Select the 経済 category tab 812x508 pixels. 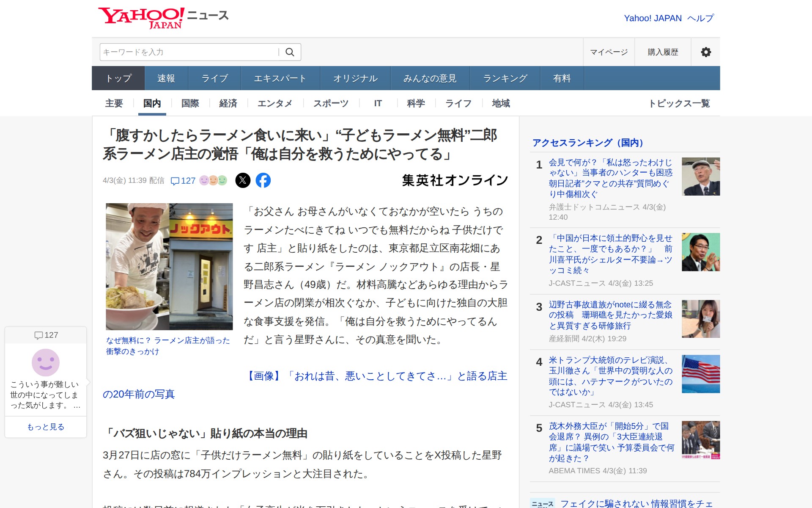[228, 103]
